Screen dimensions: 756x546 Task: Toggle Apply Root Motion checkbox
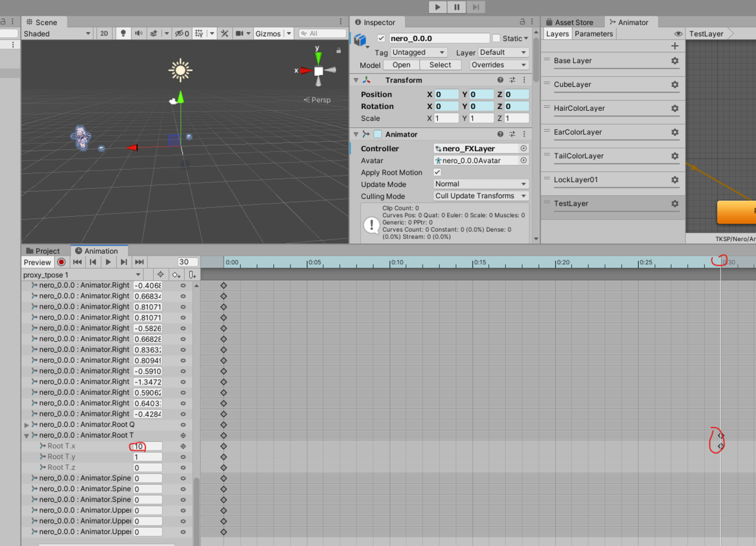click(437, 173)
